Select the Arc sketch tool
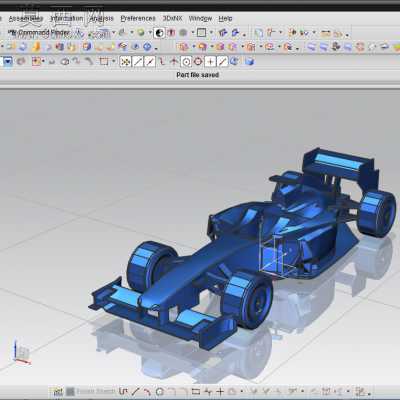 point(147,391)
